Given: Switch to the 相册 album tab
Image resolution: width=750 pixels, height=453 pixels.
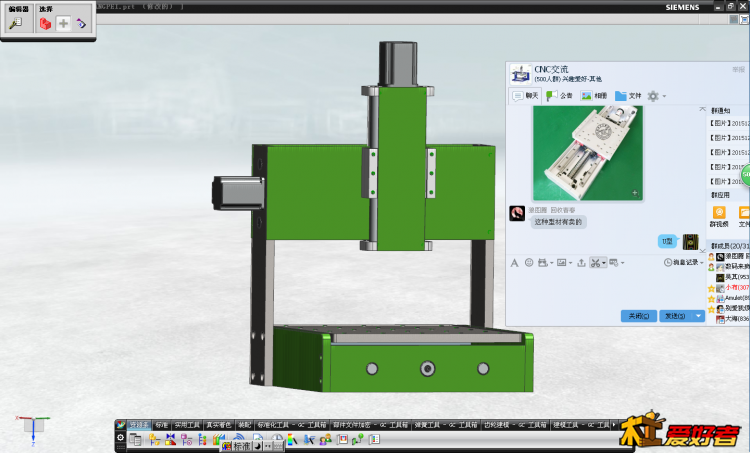Looking at the screenshot, I should point(593,96).
